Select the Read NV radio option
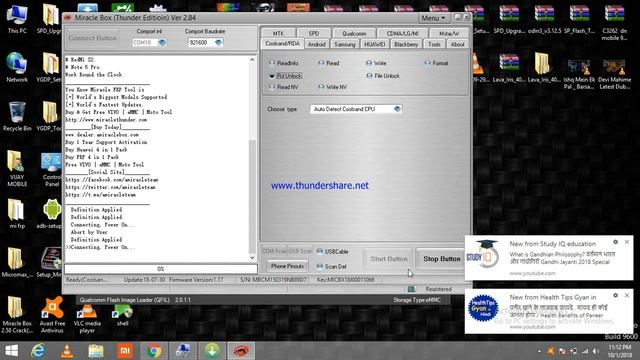 (284, 87)
